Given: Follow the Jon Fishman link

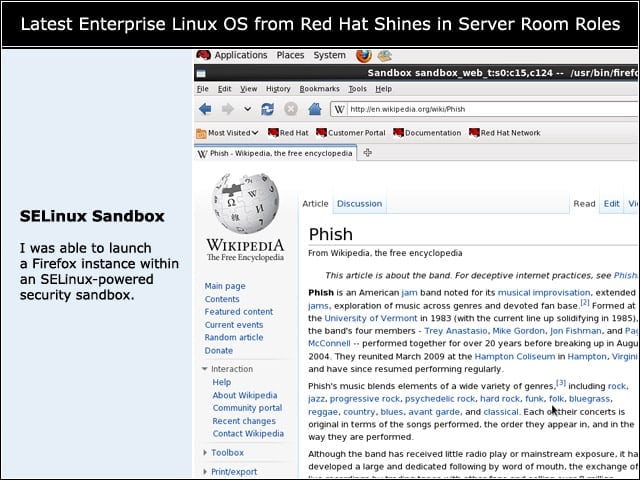Looking at the screenshot, I should click(576, 331).
